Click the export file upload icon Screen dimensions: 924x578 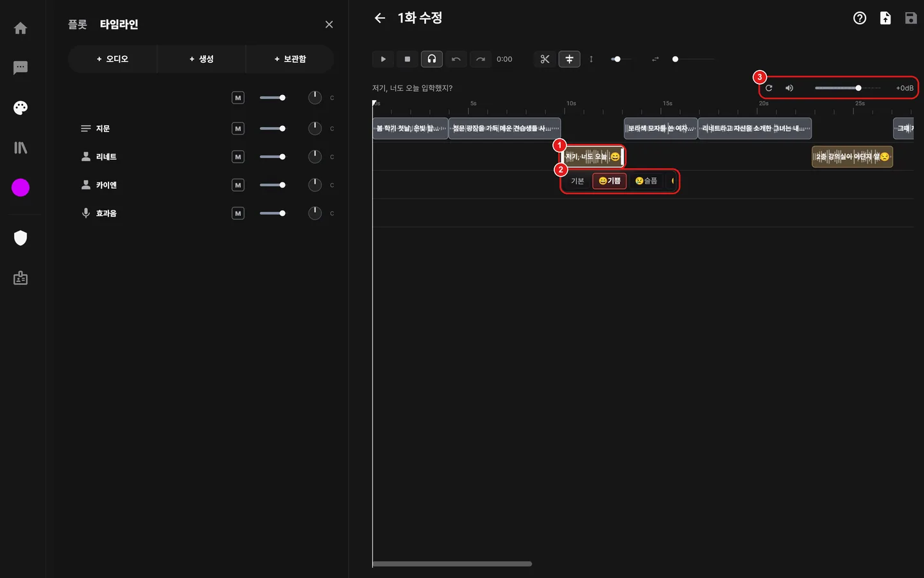point(886,18)
